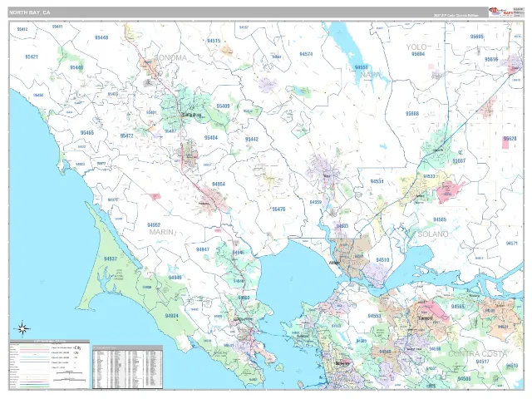This screenshot has height=399, width=532.
Task: Click ZIP code 95421
Action: click(32, 57)
